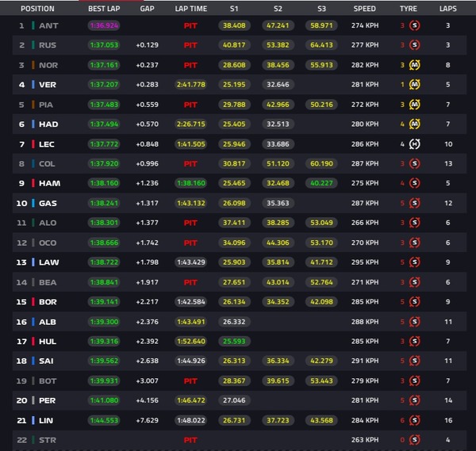The image size is (476, 451).
Task: Click the medium tyre icon in HAD row
Action: [414, 124]
